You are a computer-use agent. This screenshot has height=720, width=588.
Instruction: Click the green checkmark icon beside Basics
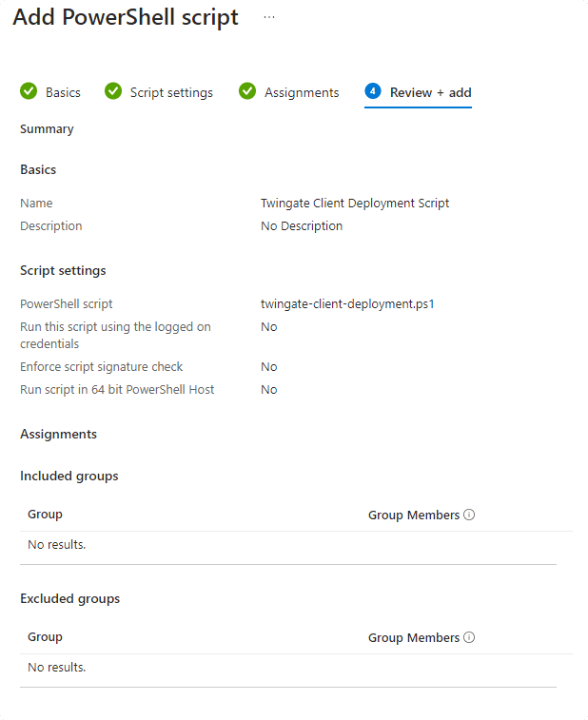tap(29, 91)
